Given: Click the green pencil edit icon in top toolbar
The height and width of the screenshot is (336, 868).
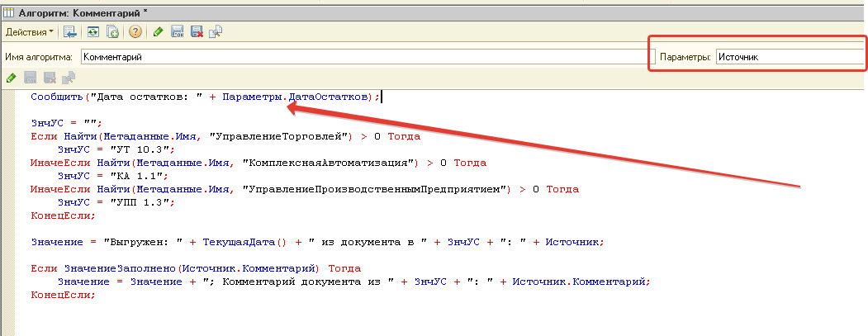Looking at the screenshot, I should [x=158, y=32].
